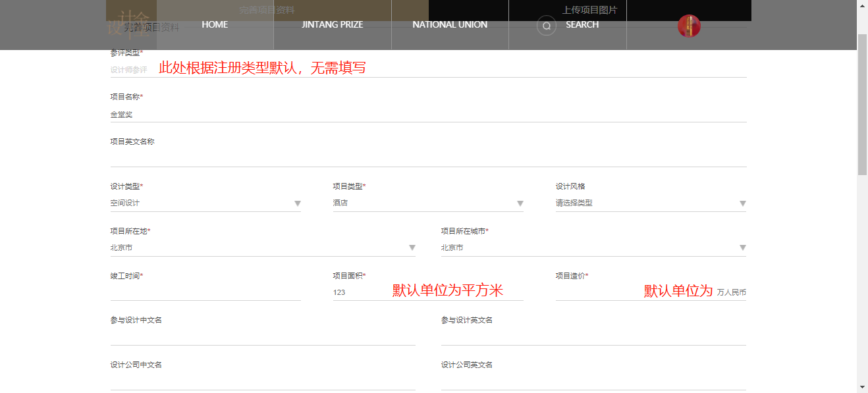Click the 竣工时间 input field
Viewport: 868px width, 393px height.
point(205,292)
